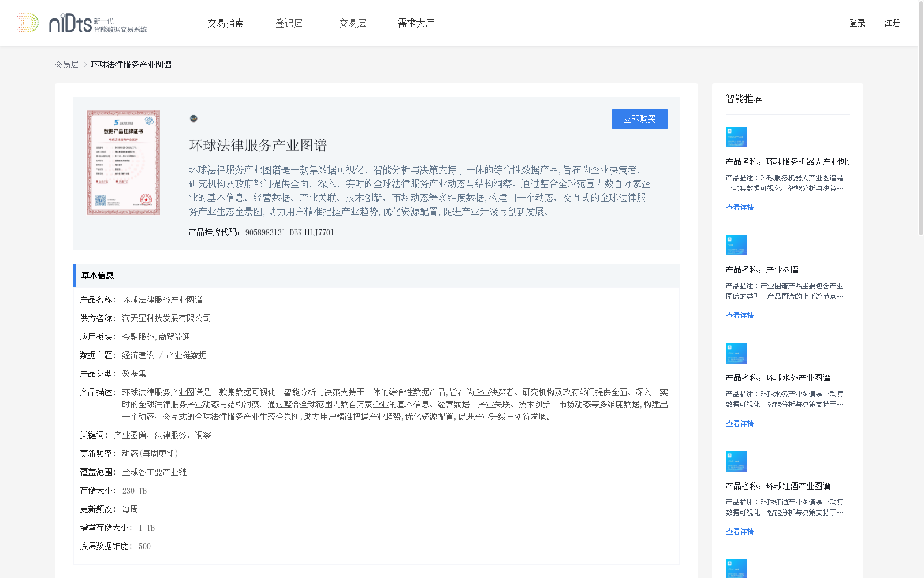The image size is (924, 578).
Task: Click the 智能推荐 sidebar heading
Action: point(744,99)
